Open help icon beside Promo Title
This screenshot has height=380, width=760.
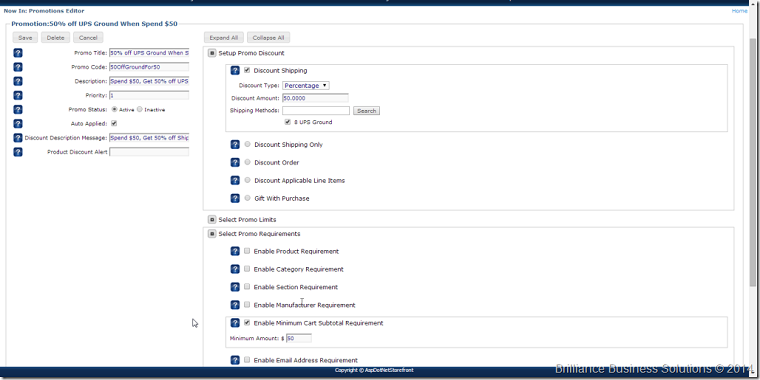click(18, 53)
